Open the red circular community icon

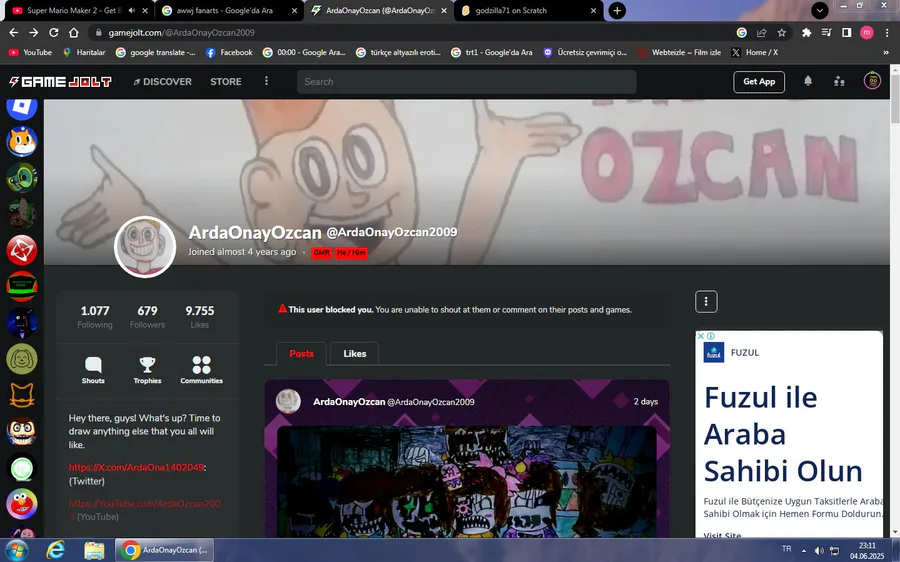tap(22, 250)
